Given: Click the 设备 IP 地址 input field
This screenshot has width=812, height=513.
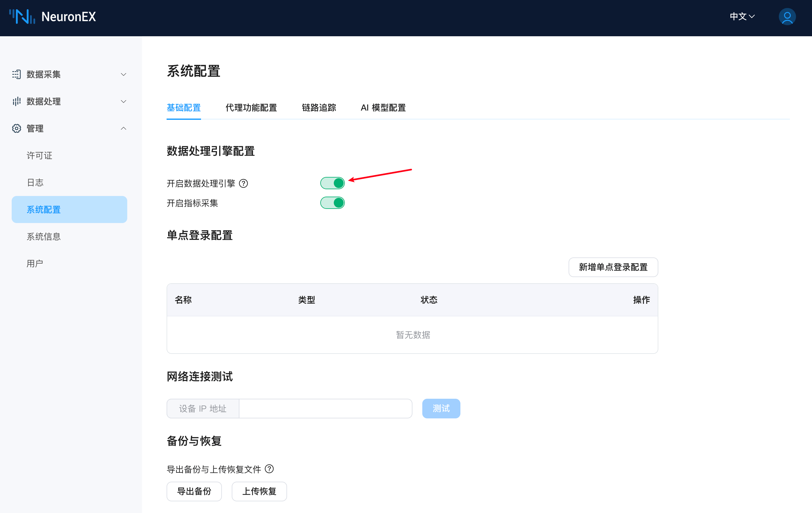Looking at the screenshot, I should 325,409.
